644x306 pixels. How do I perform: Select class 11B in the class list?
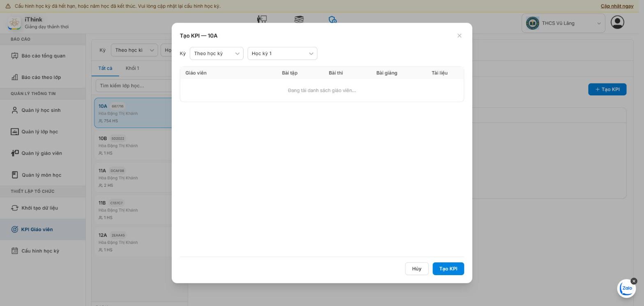pyautogui.click(x=133, y=210)
